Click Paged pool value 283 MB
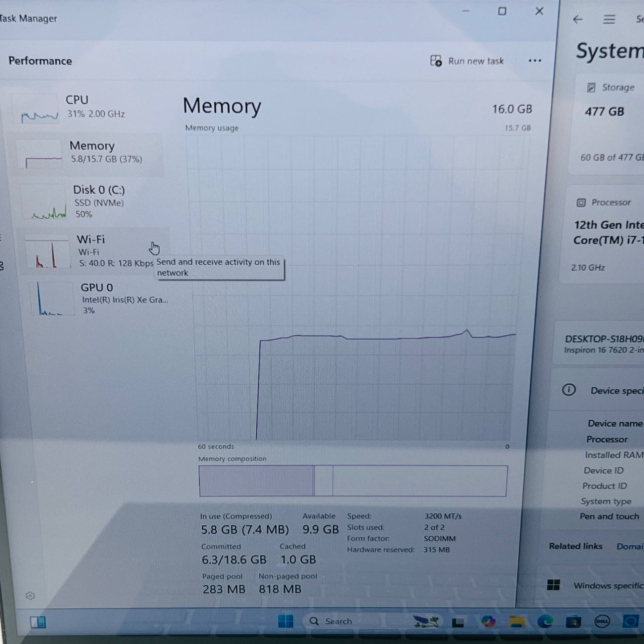This screenshot has width=644, height=644. tap(224, 589)
